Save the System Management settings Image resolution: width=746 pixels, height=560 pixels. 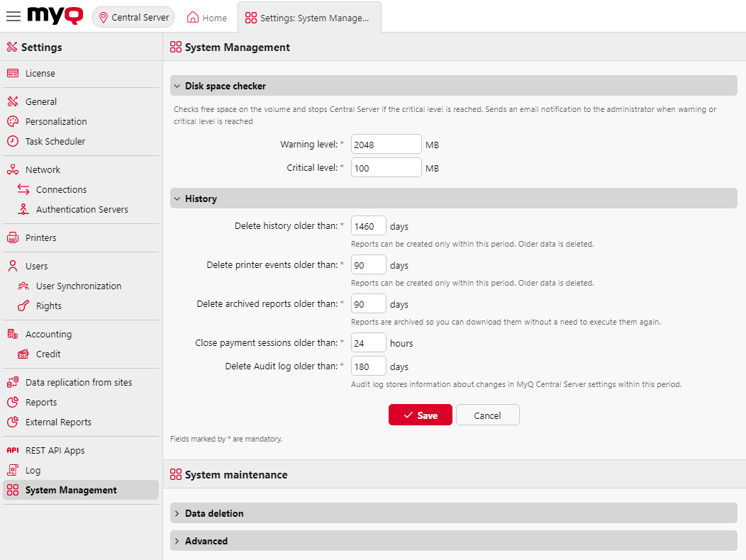tap(421, 415)
